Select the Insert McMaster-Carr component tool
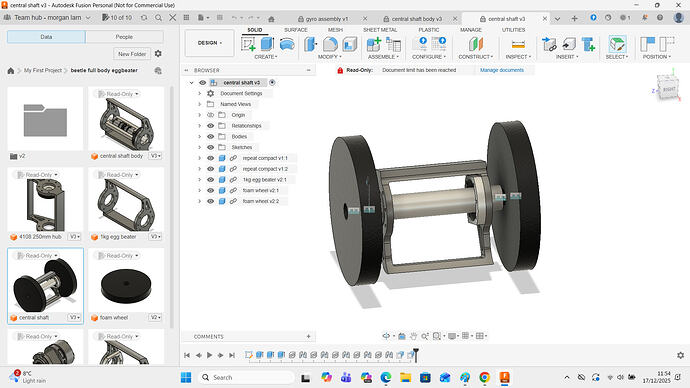This screenshot has height=388, width=690. (588, 44)
